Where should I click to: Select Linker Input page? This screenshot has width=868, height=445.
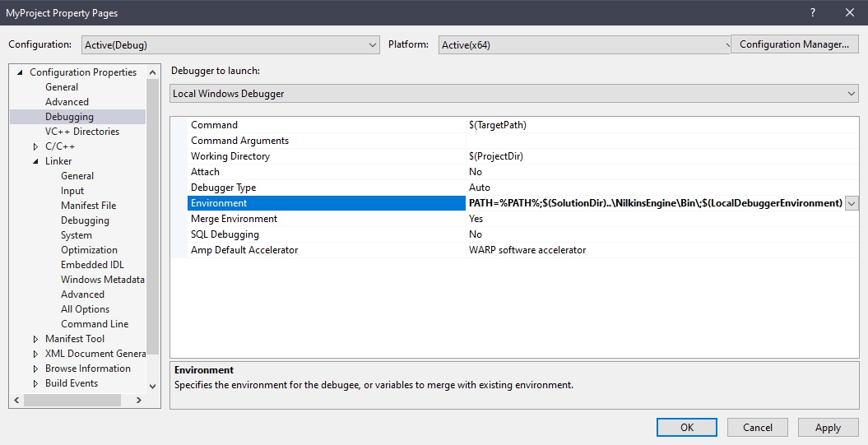72,190
